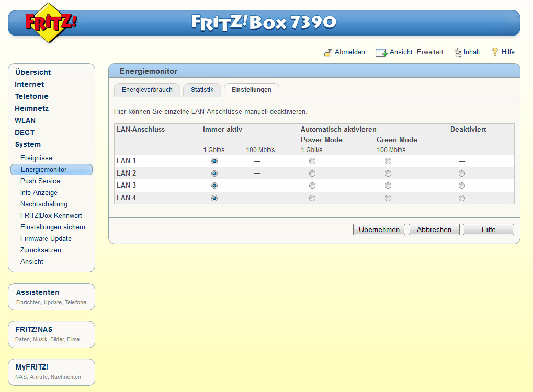This screenshot has width=533, height=392.
Task: Click the Energiemonitor panel title
Action: [149, 71]
